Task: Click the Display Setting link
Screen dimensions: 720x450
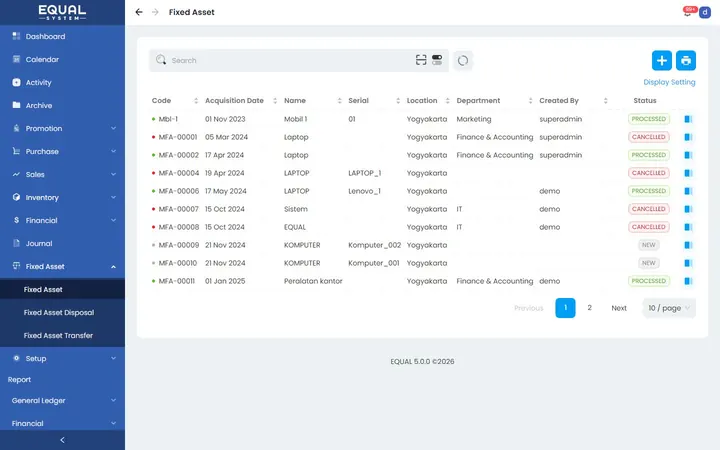Action: (x=669, y=82)
